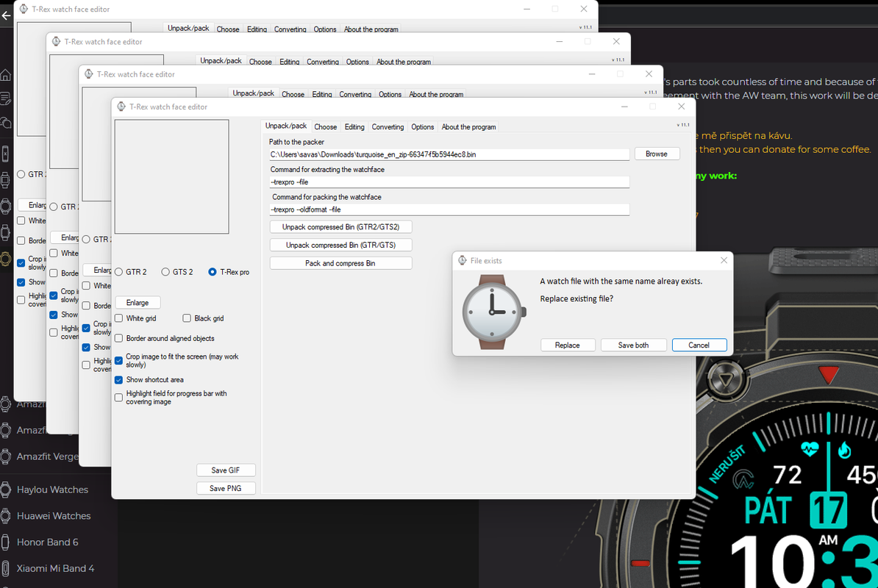Screen dimensions: 878x588
Task: Click the chat bubbles icon in website sidebar
Action: [6, 123]
